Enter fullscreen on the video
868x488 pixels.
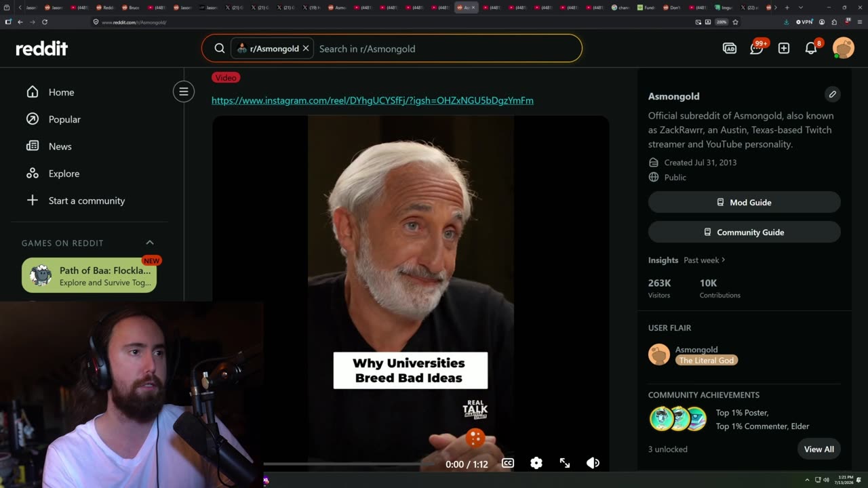point(565,463)
